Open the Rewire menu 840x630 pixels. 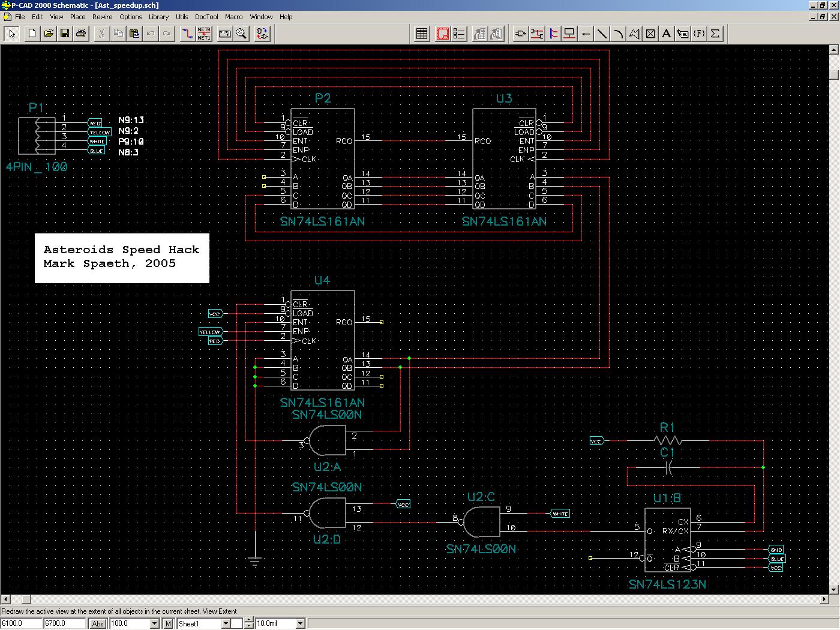click(102, 17)
